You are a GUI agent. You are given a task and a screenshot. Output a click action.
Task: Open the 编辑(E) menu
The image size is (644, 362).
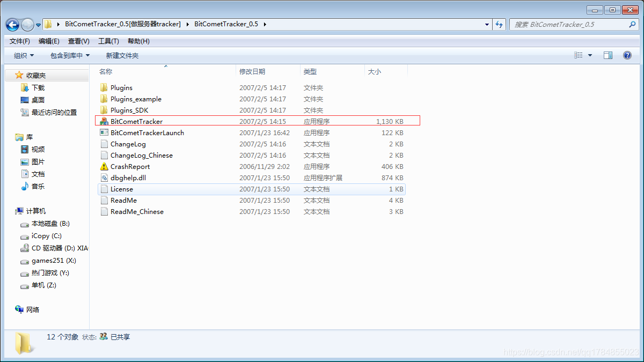[x=49, y=41]
